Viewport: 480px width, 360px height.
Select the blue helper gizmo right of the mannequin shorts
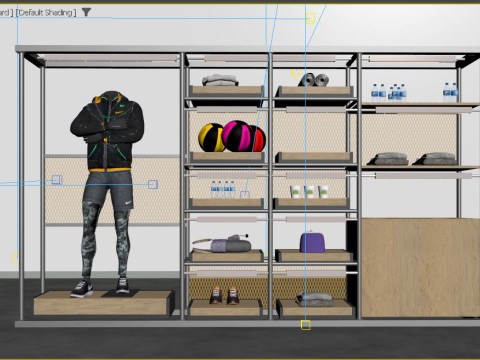153,184
